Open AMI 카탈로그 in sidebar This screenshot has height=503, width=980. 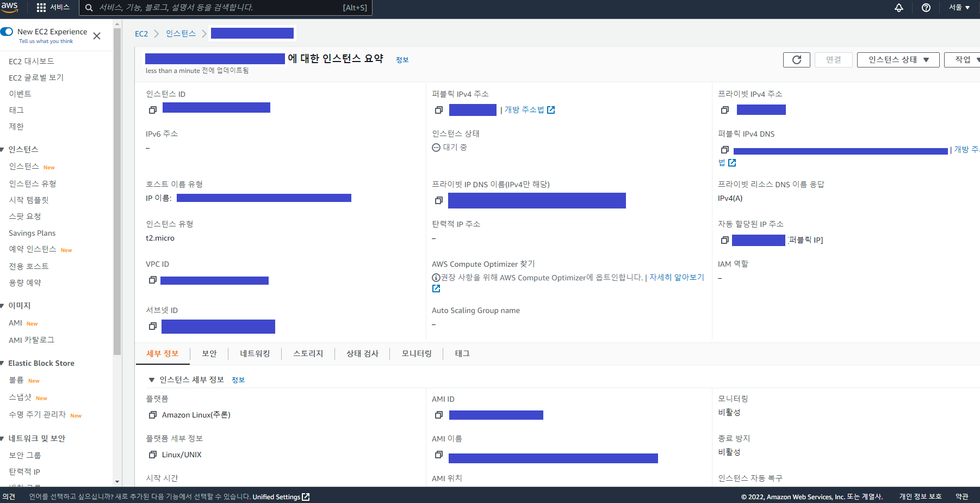(x=32, y=340)
